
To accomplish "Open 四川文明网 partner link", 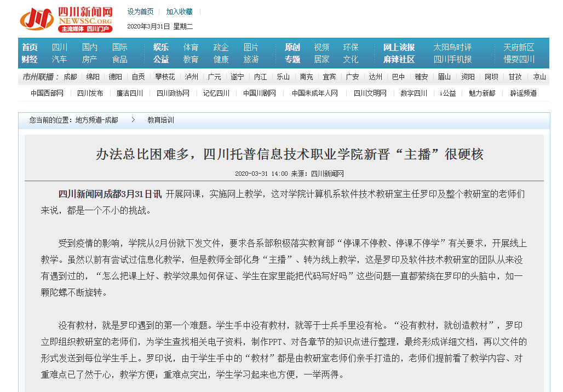I will coord(370,93).
